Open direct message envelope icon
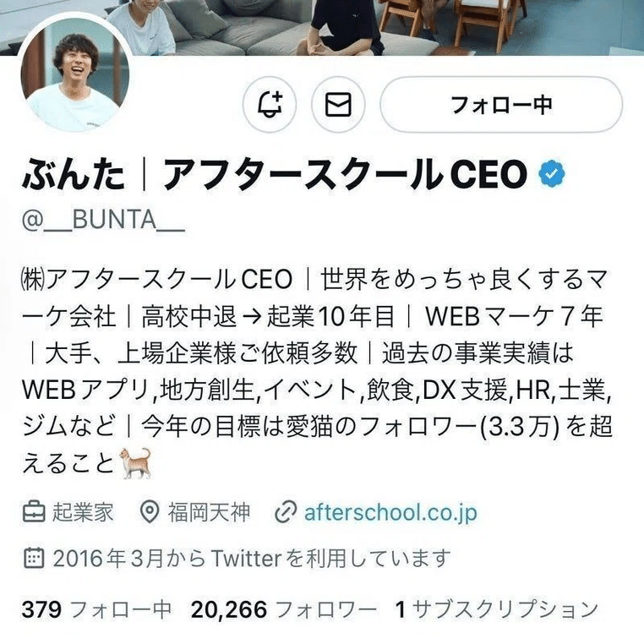The height and width of the screenshot is (644, 644). click(x=338, y=104)
